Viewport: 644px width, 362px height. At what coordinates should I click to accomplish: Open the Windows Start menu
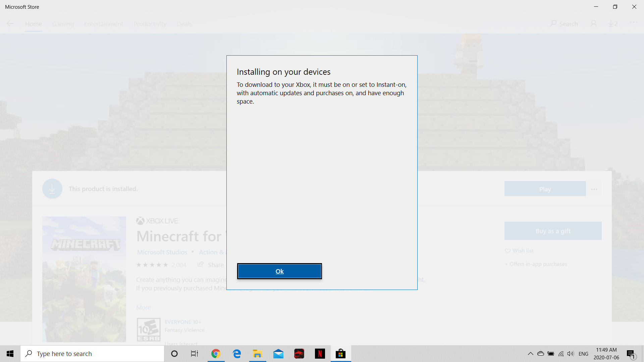point(10,354)
